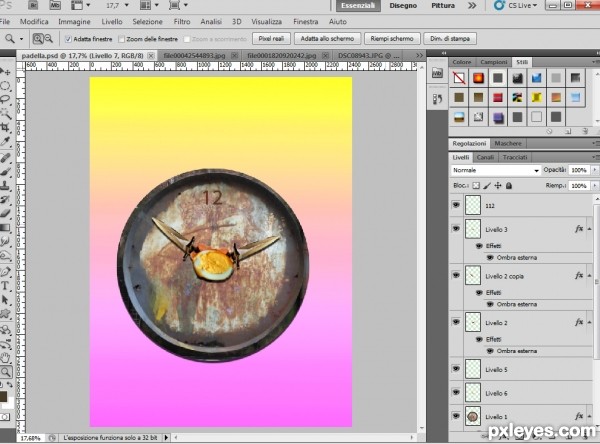
Task: Select the Gradient tool
Action: (x=5, y=228)
